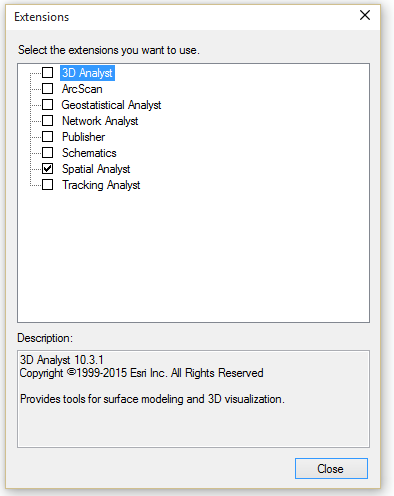Turn on Geostatistical Analyst checkbox
This screenshot has height=496, width=394.
47,104
